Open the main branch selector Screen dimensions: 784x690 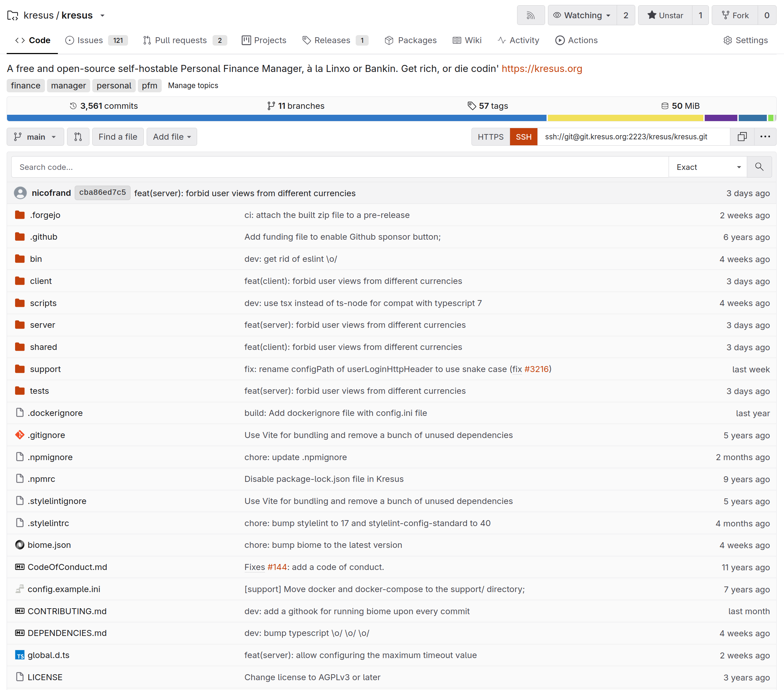tap(35, 137)
